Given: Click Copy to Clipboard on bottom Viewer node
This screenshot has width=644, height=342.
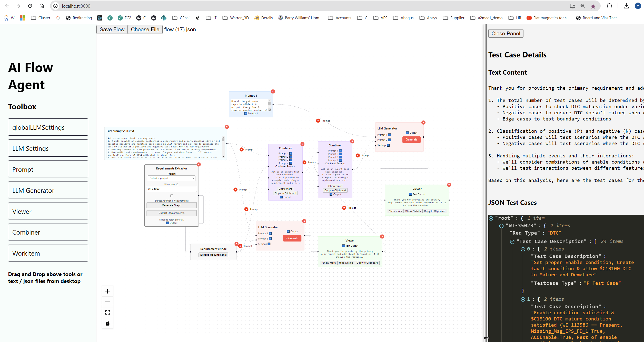Looking at the screenshot, I should 367,263.
